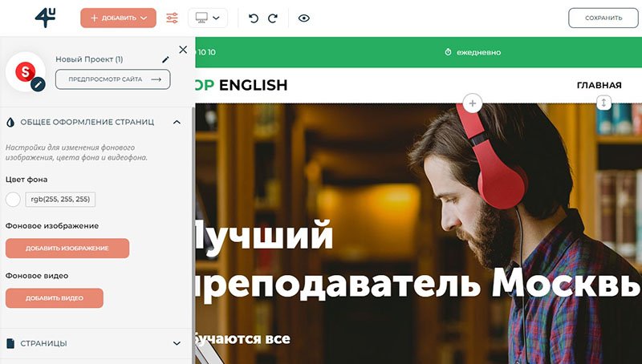642x364 pixels.
Task: Open the white background color swatch
Action: click(x=13, y=200)
